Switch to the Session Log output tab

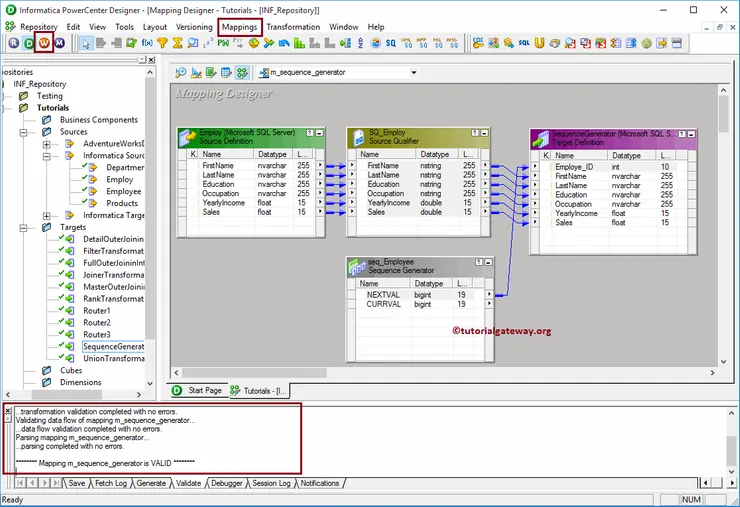(x=271, y=483)
